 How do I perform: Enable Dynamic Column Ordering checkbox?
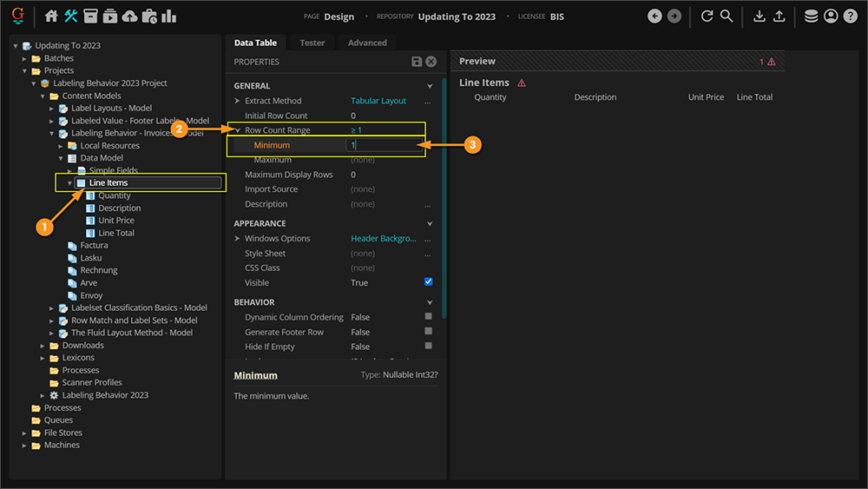pos(428,317)
